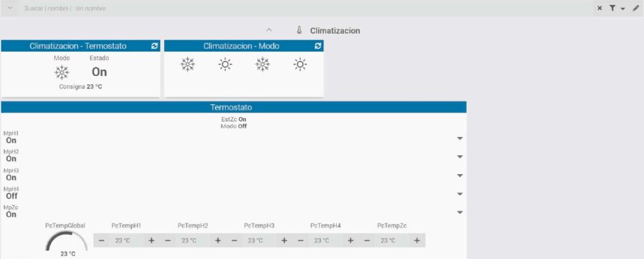This screenshot has height=259, width=644.
Task: Adjust the PcTempGlobal gauge dial
Action: [67, 243]
